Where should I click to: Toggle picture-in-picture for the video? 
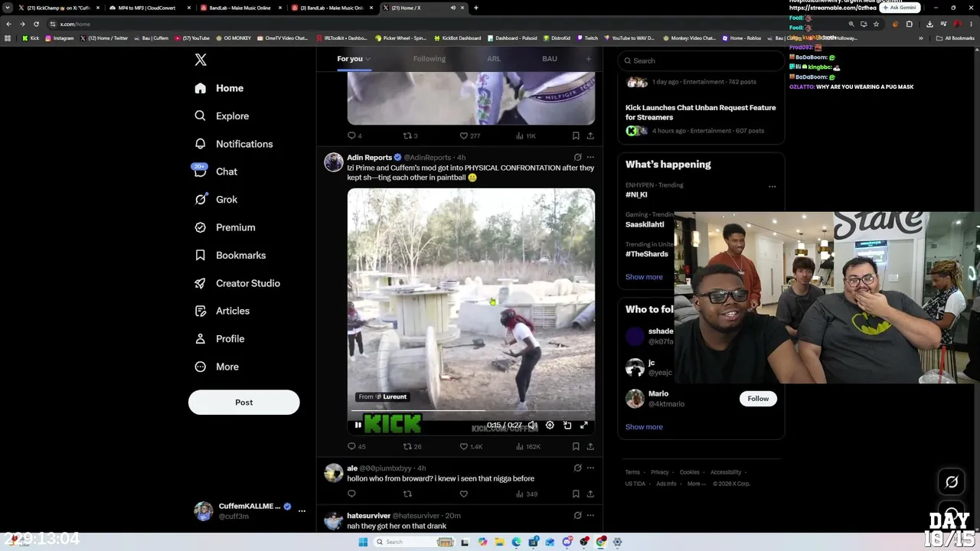567,425
